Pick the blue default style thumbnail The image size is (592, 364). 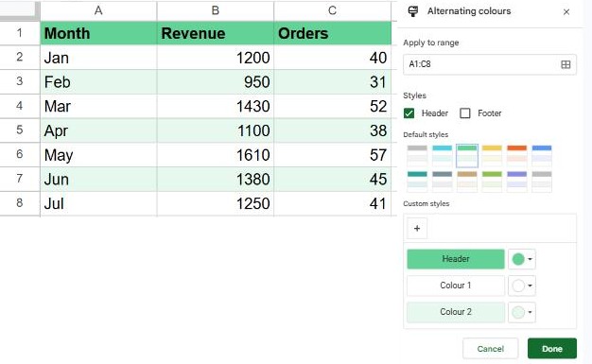point(542,156)
